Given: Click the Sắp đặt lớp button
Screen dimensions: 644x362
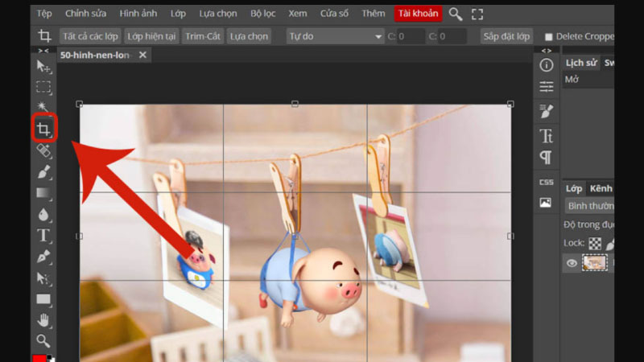Looking at the screenshot, I should click(506, 36).
